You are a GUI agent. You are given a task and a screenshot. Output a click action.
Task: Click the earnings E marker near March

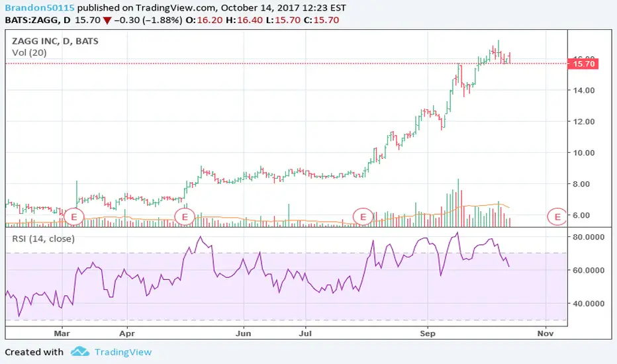click(x=74, y=217)
